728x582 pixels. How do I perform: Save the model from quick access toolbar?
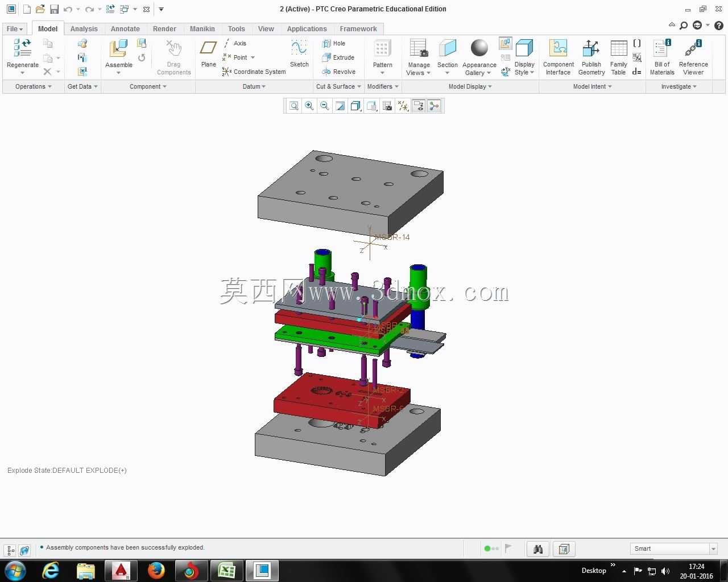(54, 9)
